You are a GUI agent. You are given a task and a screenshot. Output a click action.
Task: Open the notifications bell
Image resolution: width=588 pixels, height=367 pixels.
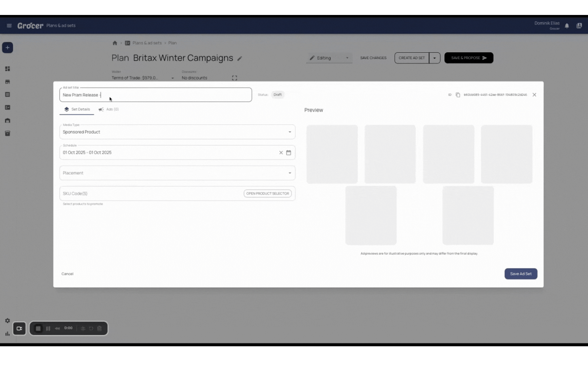point(567,26)
